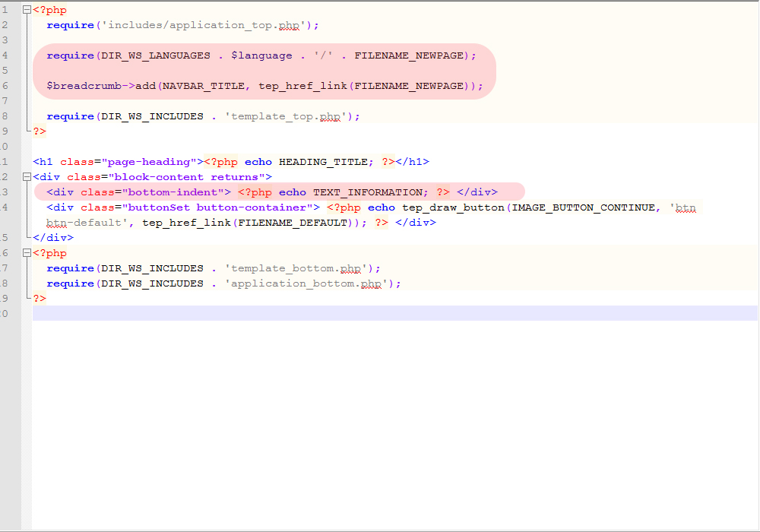Image resolution: width=760 pixels, height=532 pixels.
Task: Select line 2 via its gutter line number
Action: pos(5,25)
